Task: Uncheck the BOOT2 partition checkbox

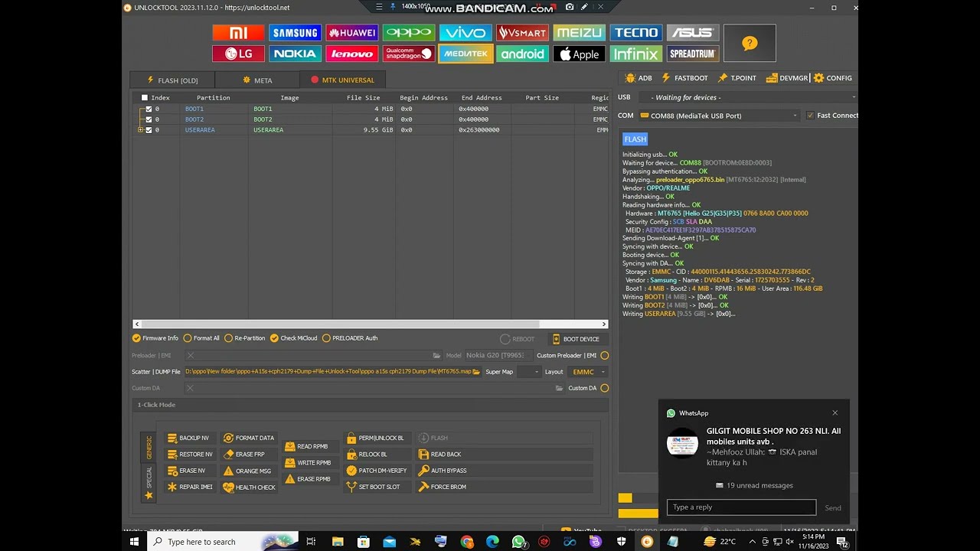Action: [x=149, y=119]
